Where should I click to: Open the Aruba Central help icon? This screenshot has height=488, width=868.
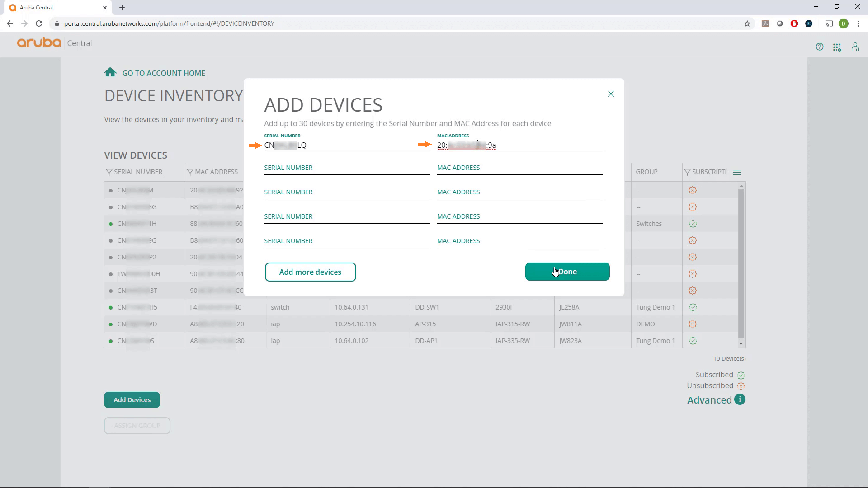(x=820, y=47)
